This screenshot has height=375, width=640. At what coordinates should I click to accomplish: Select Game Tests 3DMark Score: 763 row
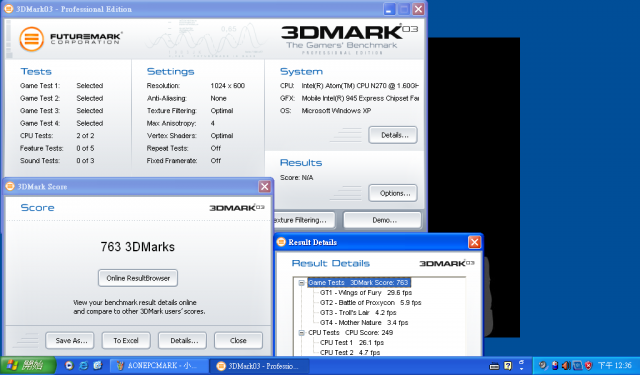pyautogui.click(x=358, y=282)
